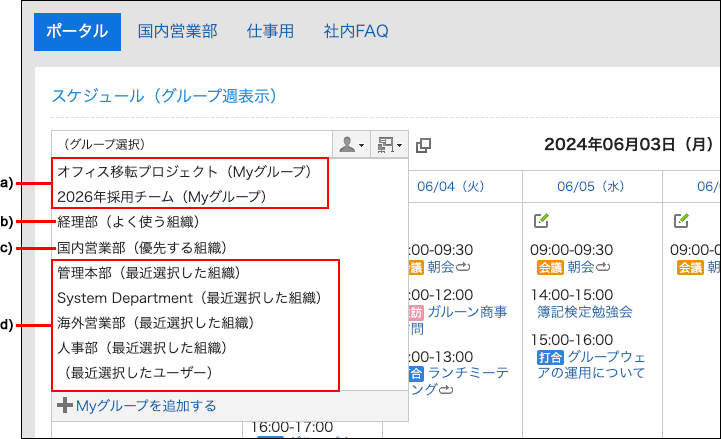Screen dimensions: 721x439
Task: Open the 社内FAQ tab
Action: tap(356, 31)
